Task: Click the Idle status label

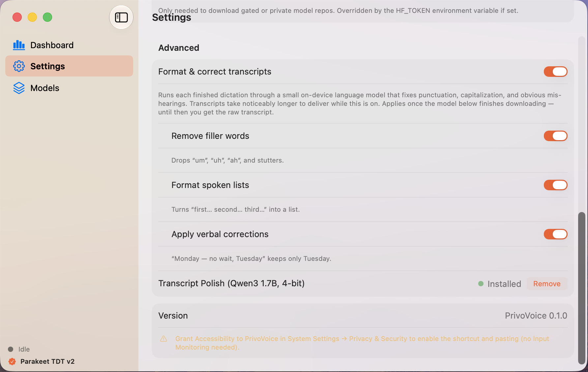Action: click(x=24, y=349)
